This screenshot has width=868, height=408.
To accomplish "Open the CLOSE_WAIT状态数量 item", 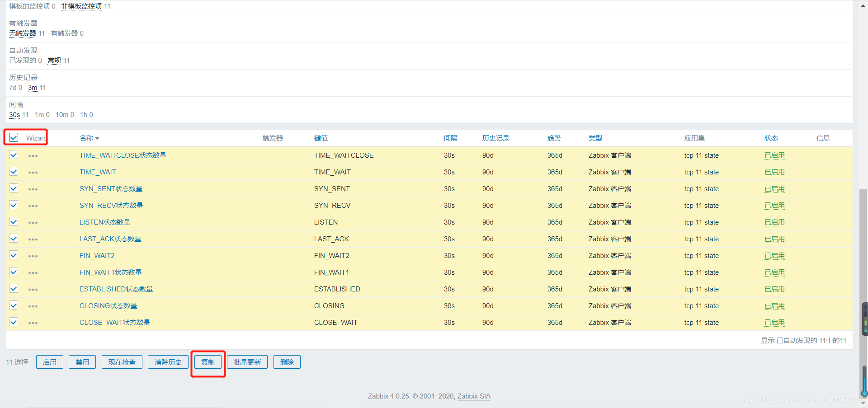I will (x=115, y=323).
